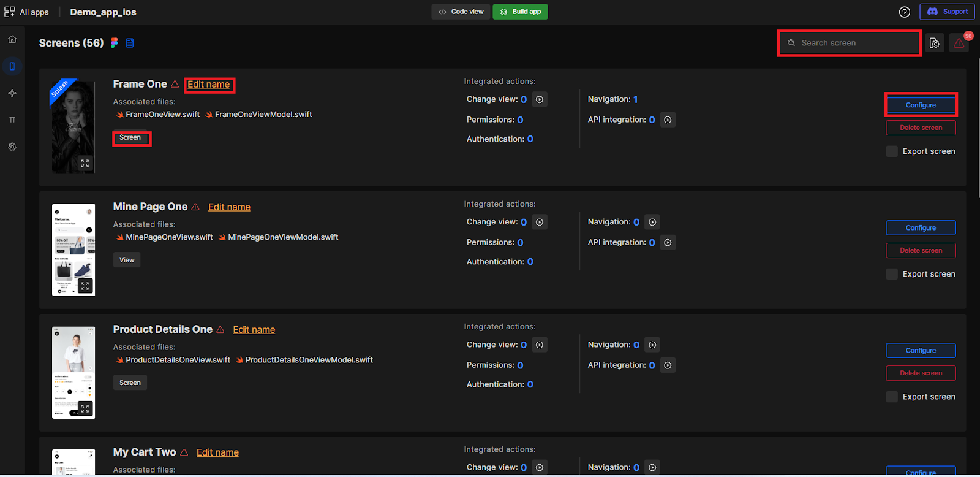
Task: Click Configure button for Mine Page One
Action: [x=921, y=228]
